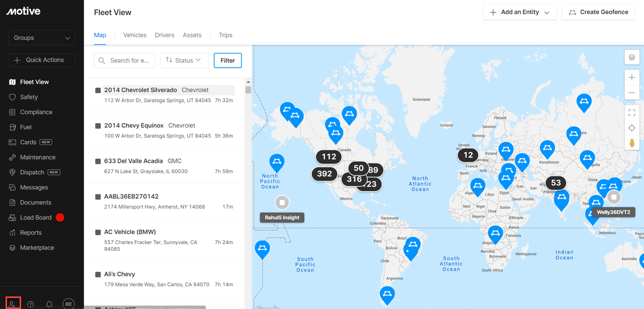
Task: Open map layers button
Action: click(632, 57)
